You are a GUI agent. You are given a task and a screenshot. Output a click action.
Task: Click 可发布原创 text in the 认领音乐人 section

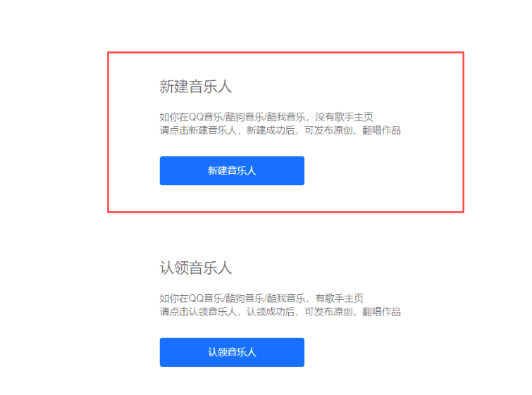328,312
